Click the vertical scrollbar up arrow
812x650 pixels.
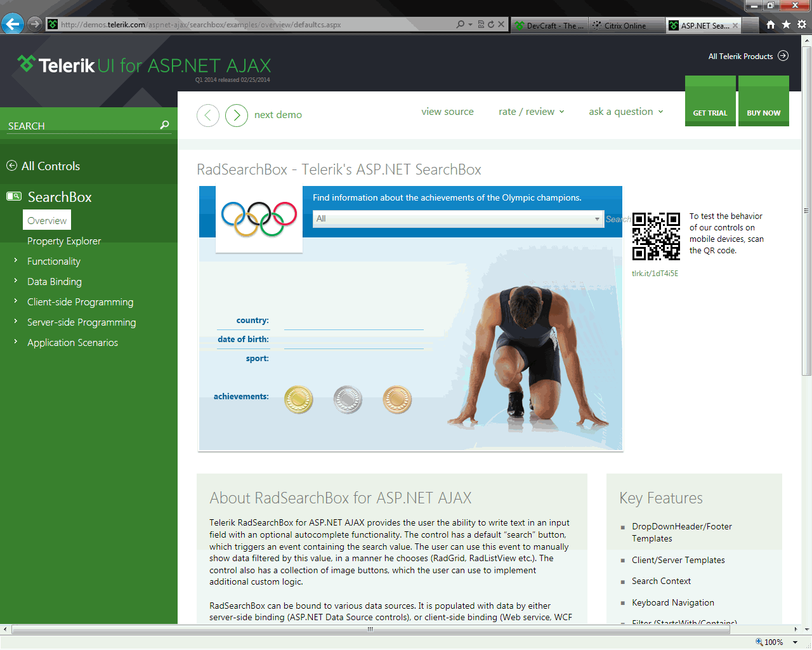pyautogui.click(x=807, y=40)
